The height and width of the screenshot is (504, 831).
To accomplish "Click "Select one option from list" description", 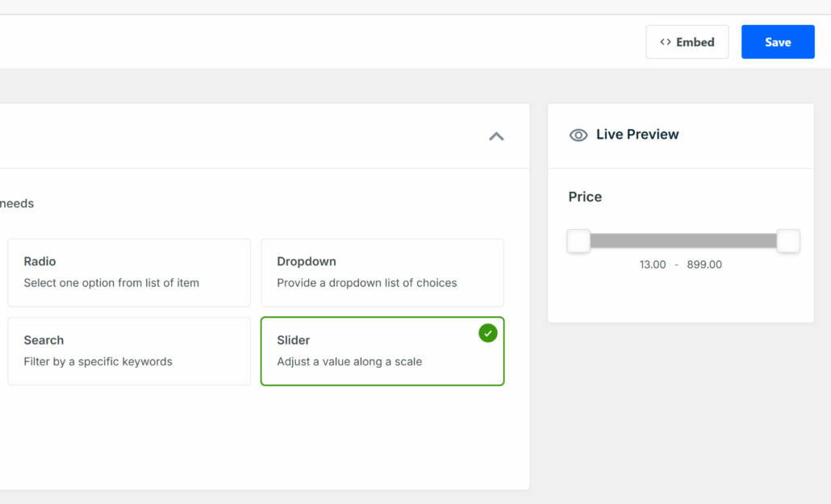I will 111,283.
